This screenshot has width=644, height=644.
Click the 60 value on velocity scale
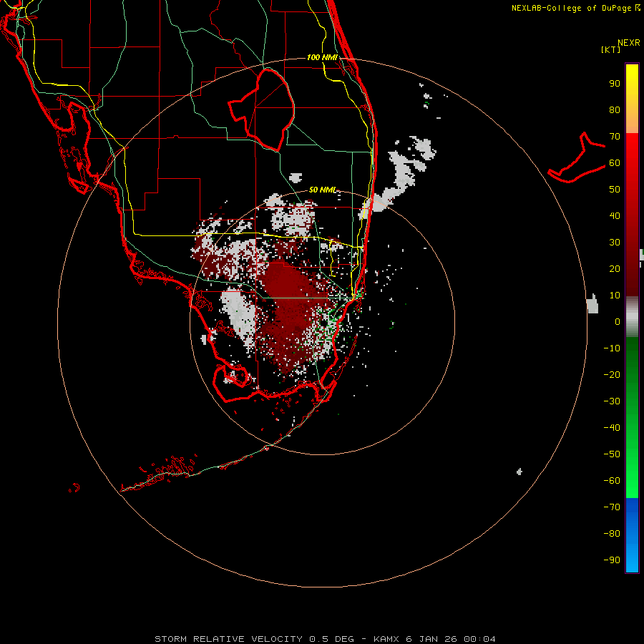(x=615, y=163)
